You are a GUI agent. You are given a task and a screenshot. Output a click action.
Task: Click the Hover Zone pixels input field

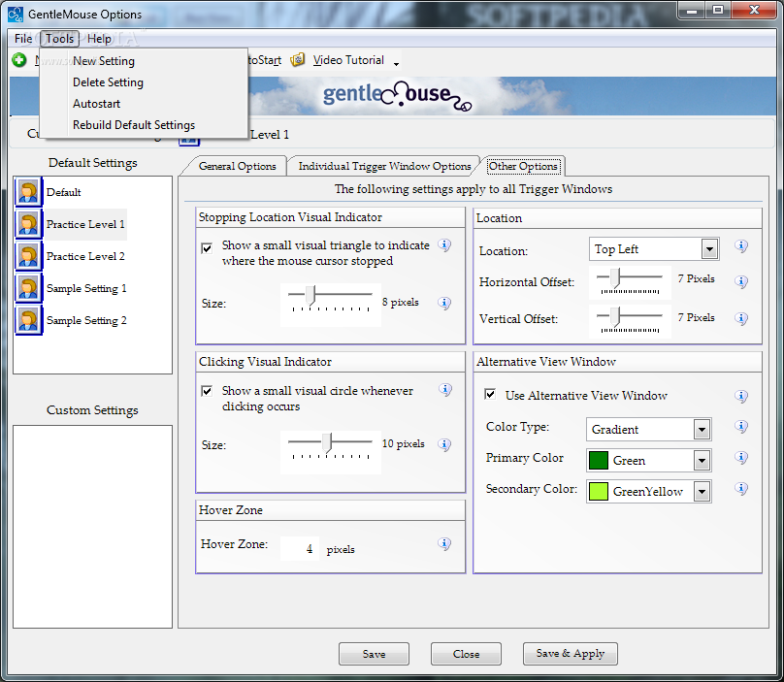click(x=300, y=548)
